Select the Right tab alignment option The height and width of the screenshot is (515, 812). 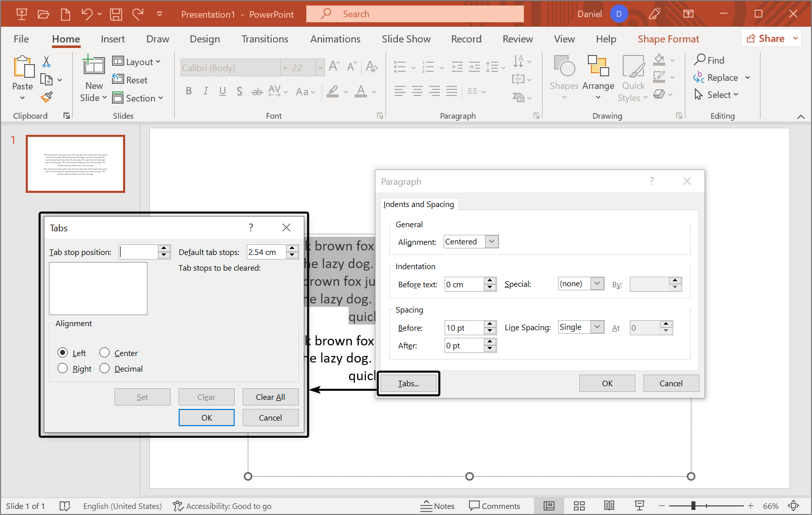(x=63, y=369)
